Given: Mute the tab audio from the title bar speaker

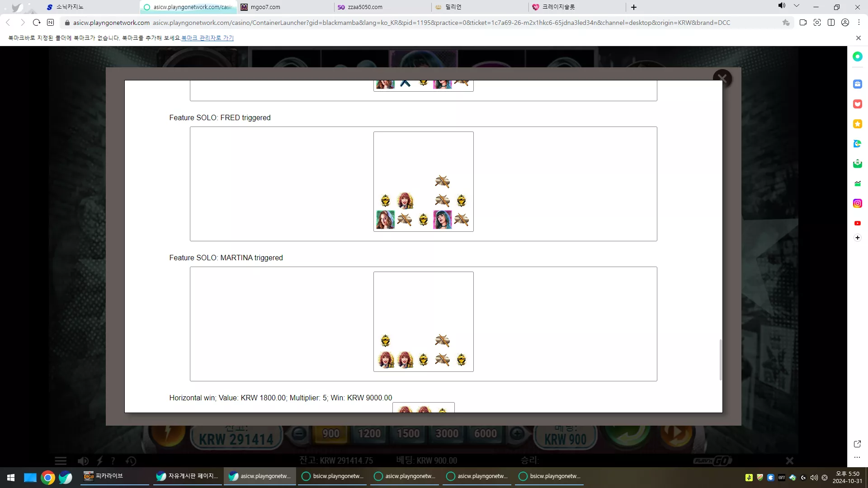Looking at the screenshot, I should click(782, 6).
